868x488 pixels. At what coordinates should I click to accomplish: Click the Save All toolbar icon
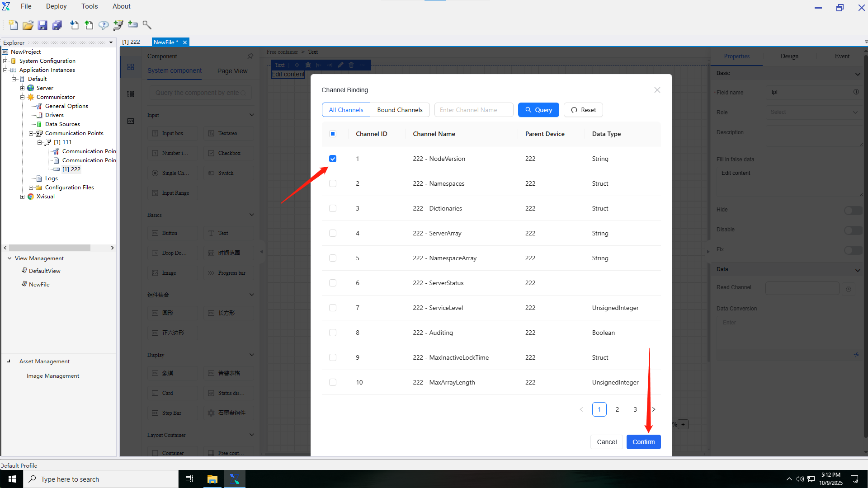pyautogui.click(x=57, y=25)
